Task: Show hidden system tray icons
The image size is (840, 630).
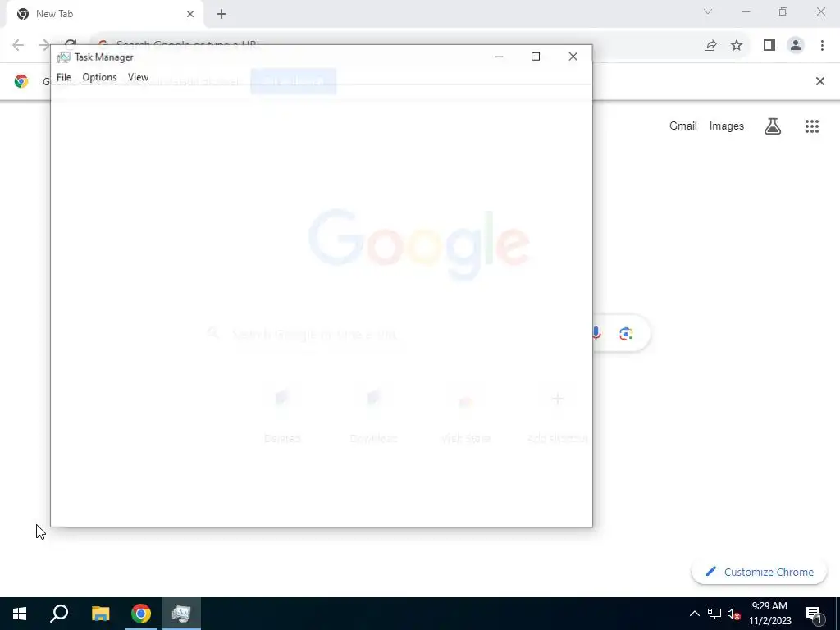Action: tap(694, 614)
